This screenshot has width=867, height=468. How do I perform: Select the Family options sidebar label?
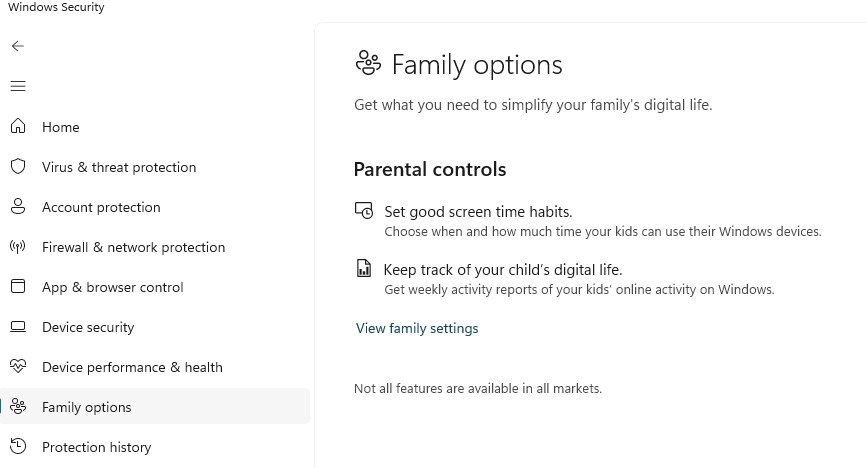(87, 407)
